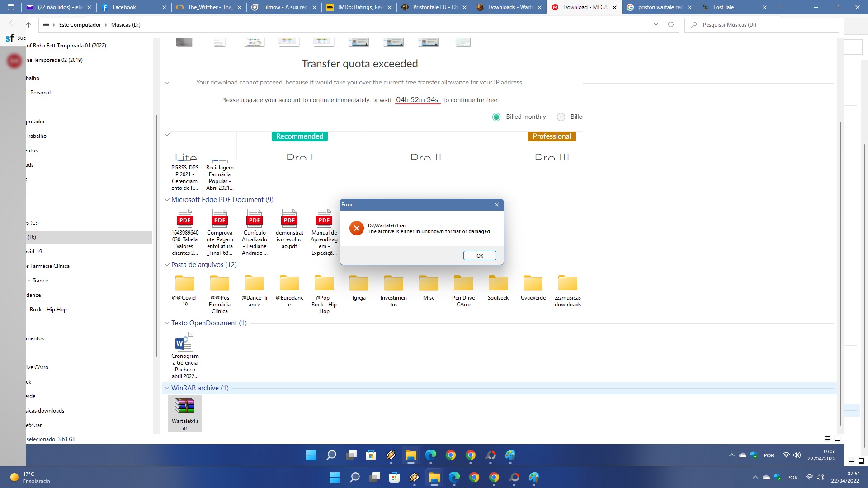
Task: Click the Recommended plan badge
Action: (x=300, y=136)
